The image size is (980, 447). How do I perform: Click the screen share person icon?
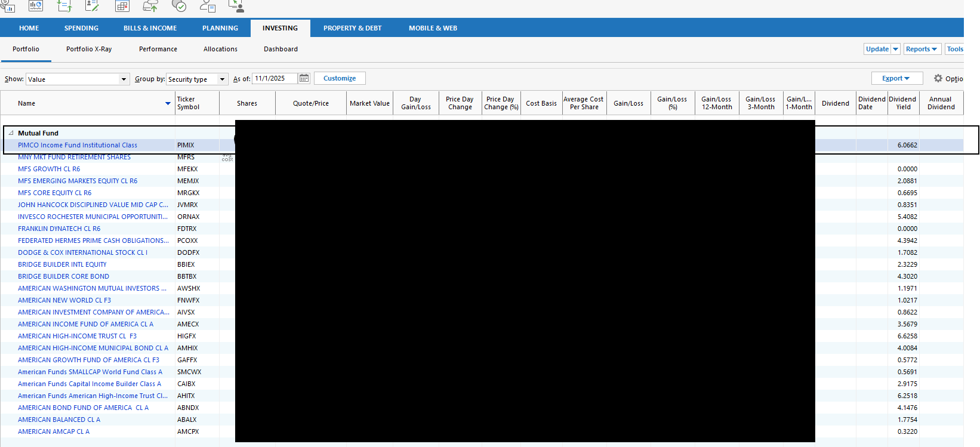coord(236,6)
